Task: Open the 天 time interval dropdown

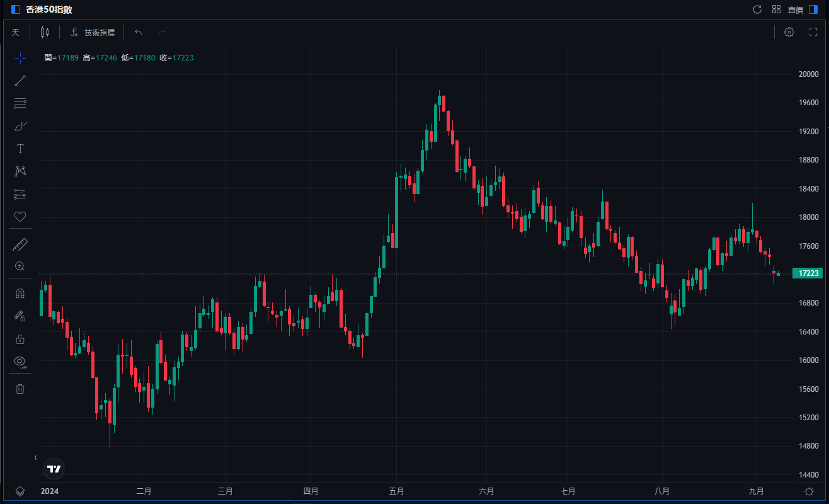Action: [16, 32]
